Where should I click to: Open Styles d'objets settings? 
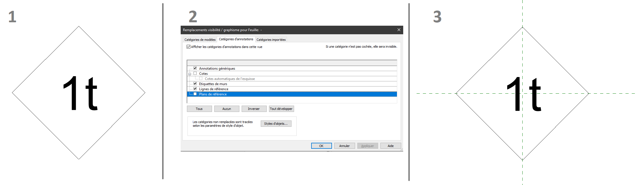[276, 124]
